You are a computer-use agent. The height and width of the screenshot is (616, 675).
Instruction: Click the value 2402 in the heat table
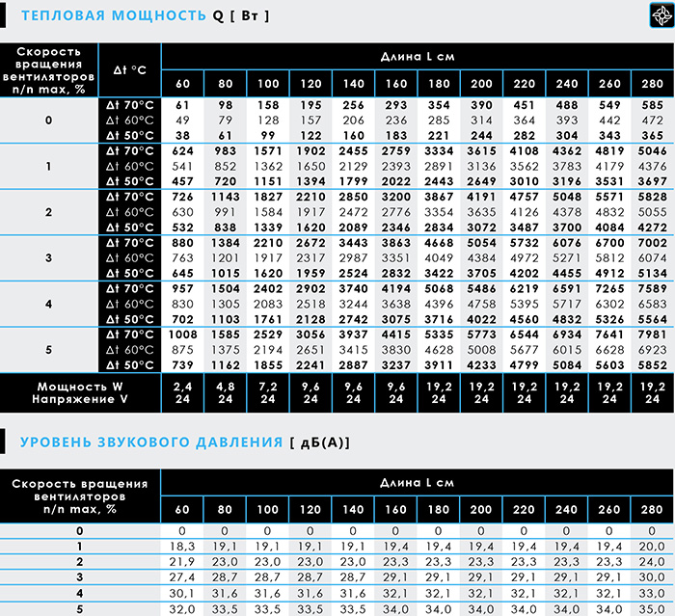[x=268, y=289]
